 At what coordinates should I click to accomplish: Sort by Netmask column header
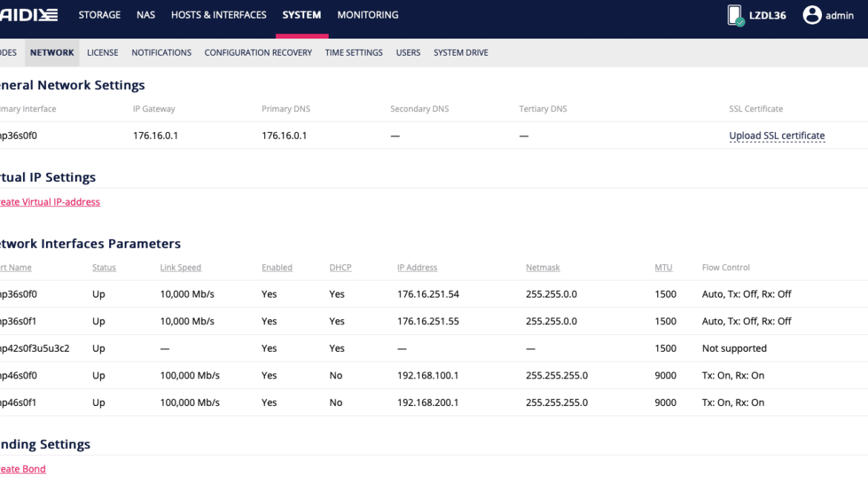542,267
